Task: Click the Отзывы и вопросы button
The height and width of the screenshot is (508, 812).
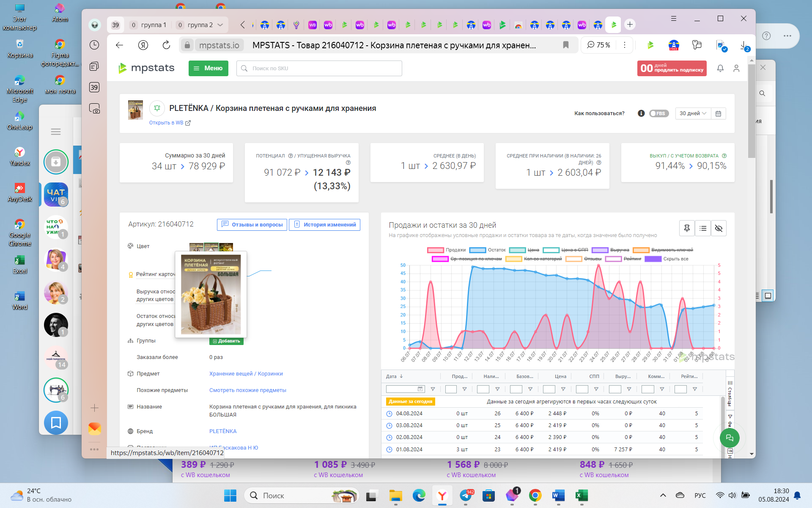Action: [252, 225]
